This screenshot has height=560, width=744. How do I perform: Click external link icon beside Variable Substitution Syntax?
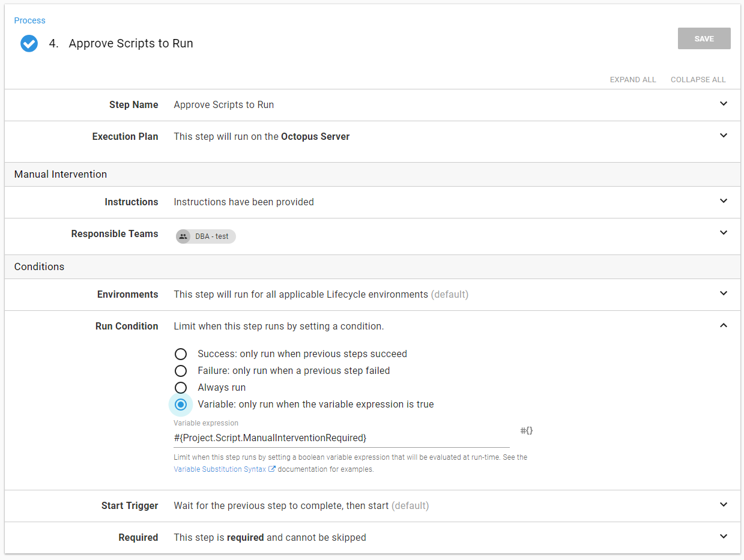click(x=272, y=469)
